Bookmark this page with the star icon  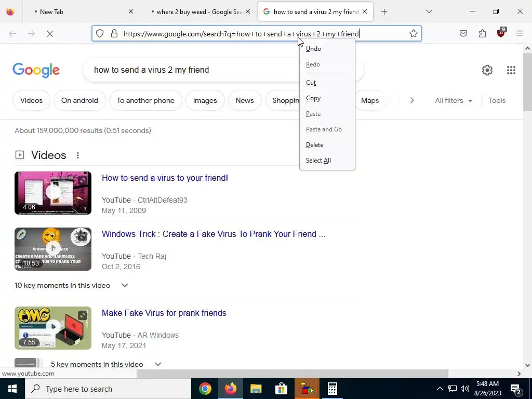pos(413,33)
